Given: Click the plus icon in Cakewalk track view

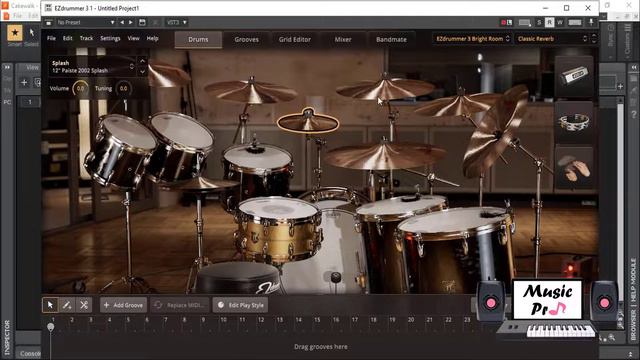Looking at the screenshot, I should click(24, 82).
